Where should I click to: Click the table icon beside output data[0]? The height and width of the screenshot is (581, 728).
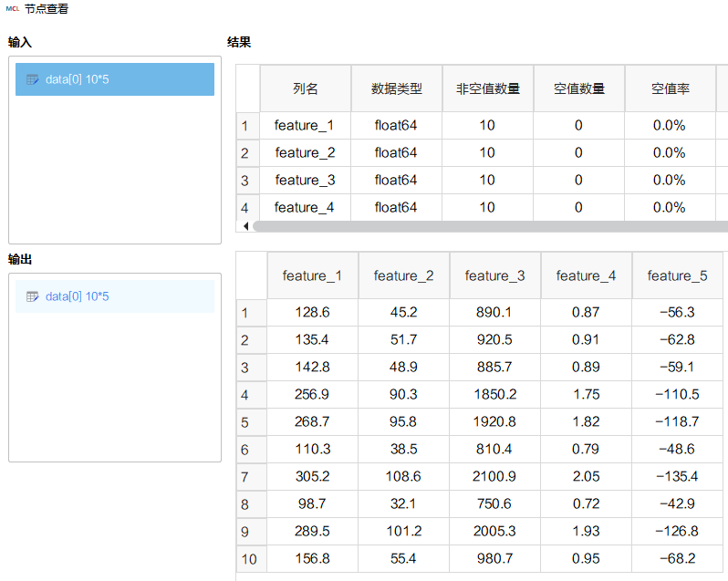tap(33, 296)
